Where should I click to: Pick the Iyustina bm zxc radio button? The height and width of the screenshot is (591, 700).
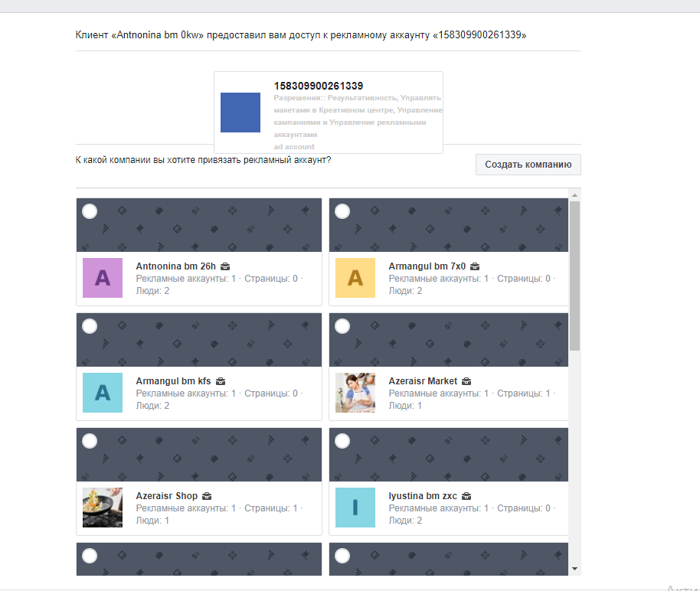(x=342, y=441)
